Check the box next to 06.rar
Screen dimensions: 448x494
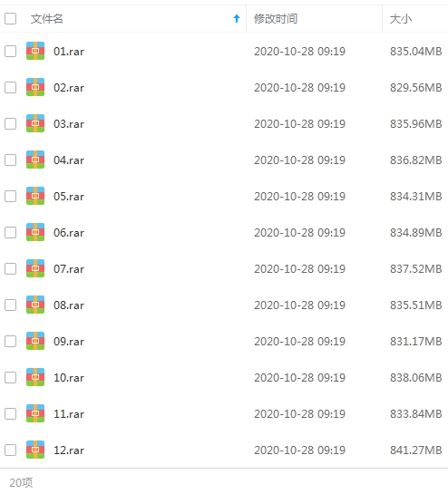[x=10, y=232]
